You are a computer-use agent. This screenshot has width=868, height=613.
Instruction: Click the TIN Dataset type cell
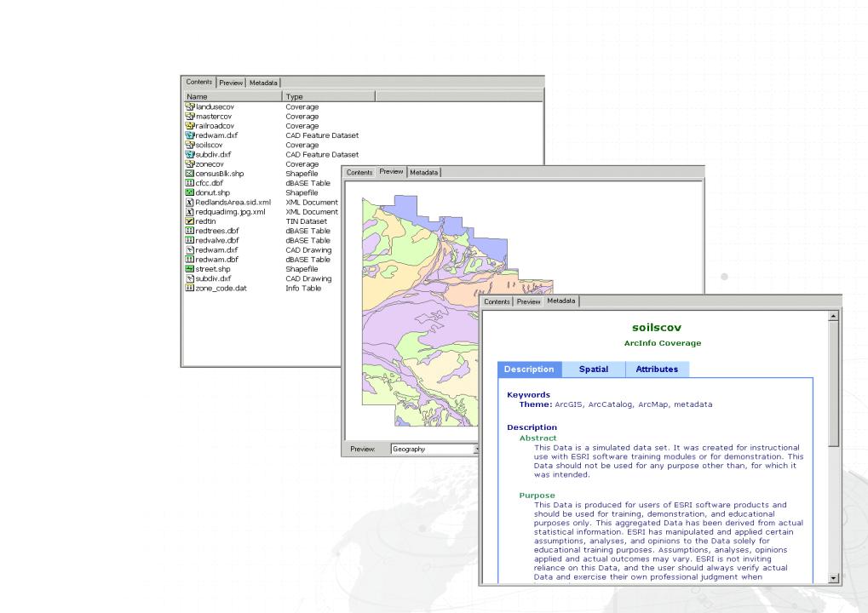(x=306, y=221)
